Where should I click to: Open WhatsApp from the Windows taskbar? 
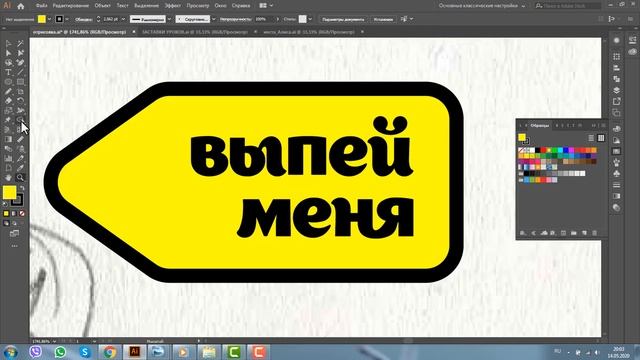[x=60, y=351]
